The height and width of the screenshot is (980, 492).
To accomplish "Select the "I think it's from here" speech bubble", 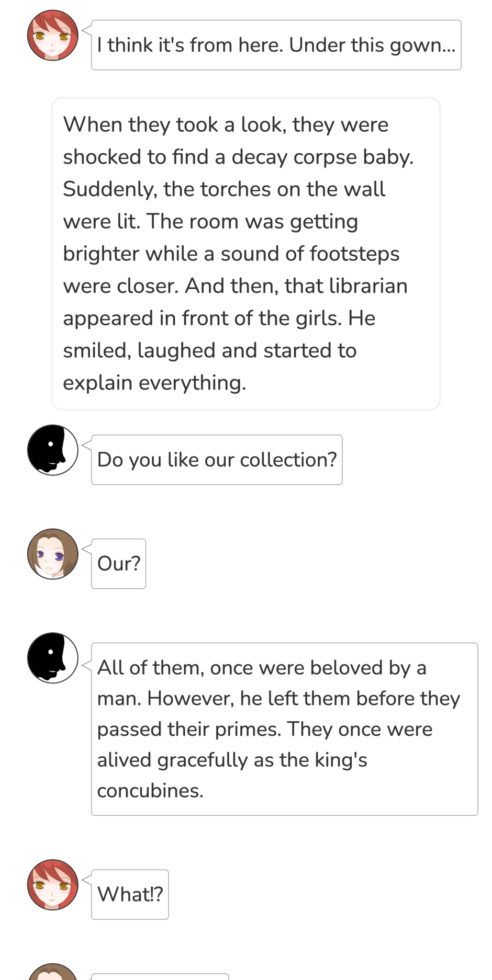I will (x=276, y=45).
